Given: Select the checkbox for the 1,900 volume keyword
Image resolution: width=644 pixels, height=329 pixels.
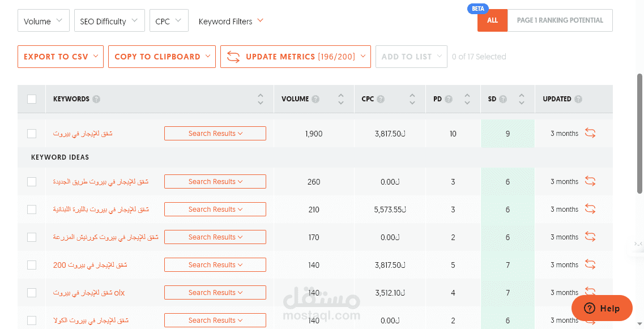Looking at the screenshot, I should coord(32,134).
